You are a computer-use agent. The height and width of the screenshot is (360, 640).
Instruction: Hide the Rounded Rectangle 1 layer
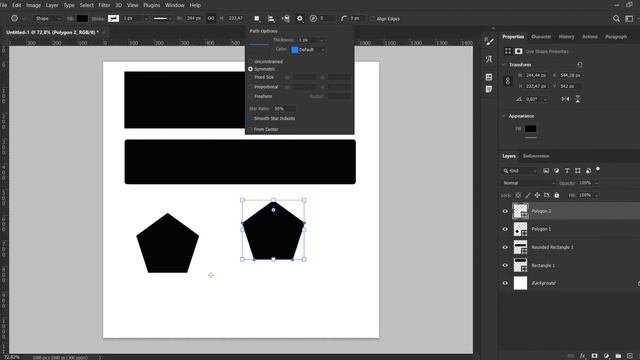click(x=505, y=247)
